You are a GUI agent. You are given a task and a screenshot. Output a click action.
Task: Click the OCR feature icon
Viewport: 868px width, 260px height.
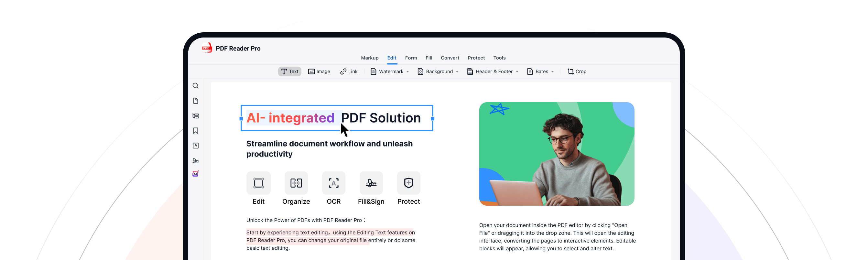pyautogui.click(x=334, y=183)
